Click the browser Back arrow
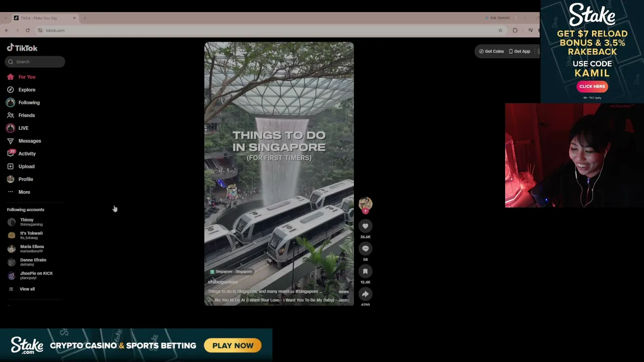This screenshot has width=644, height=362. (7, 30)
